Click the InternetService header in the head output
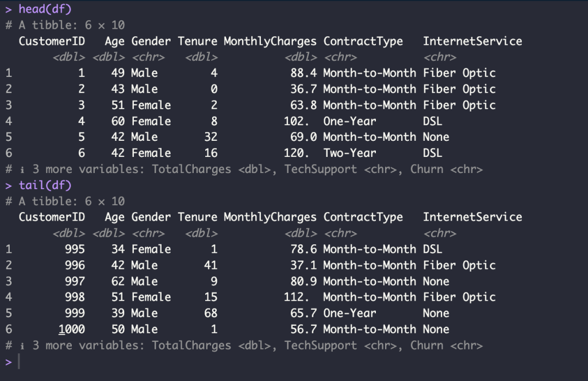 472,41
